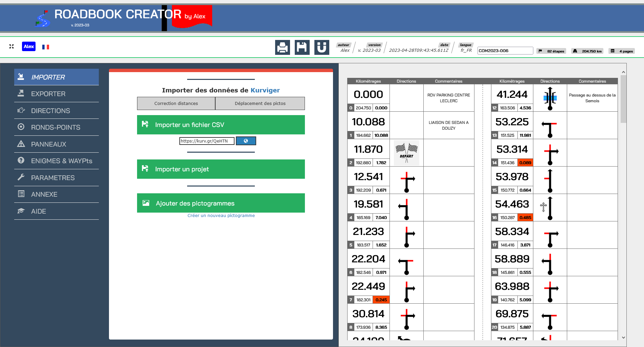The width and height of the screenshot is (644, 347).
Task: Click the fullscreen expand icon
Action: 12,47
